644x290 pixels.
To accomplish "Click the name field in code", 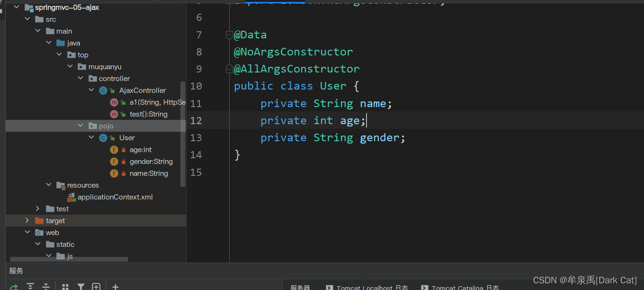I will [373, 103].
